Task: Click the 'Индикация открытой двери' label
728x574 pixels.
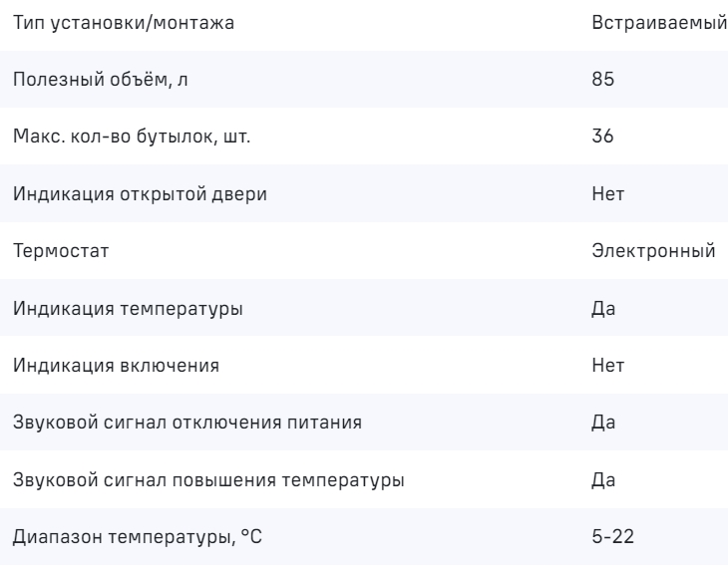Action: pyautogui.click(x=139, y=194)
